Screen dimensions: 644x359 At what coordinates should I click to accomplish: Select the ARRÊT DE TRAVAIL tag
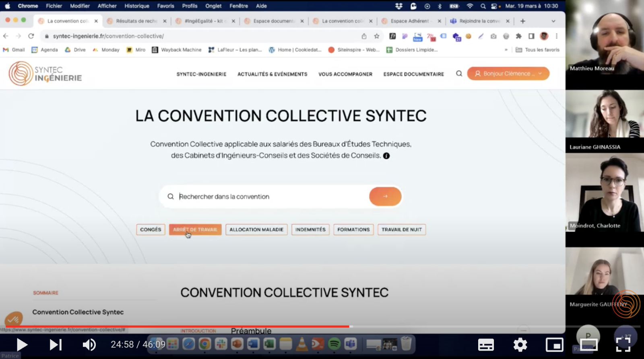pos(195,230)
